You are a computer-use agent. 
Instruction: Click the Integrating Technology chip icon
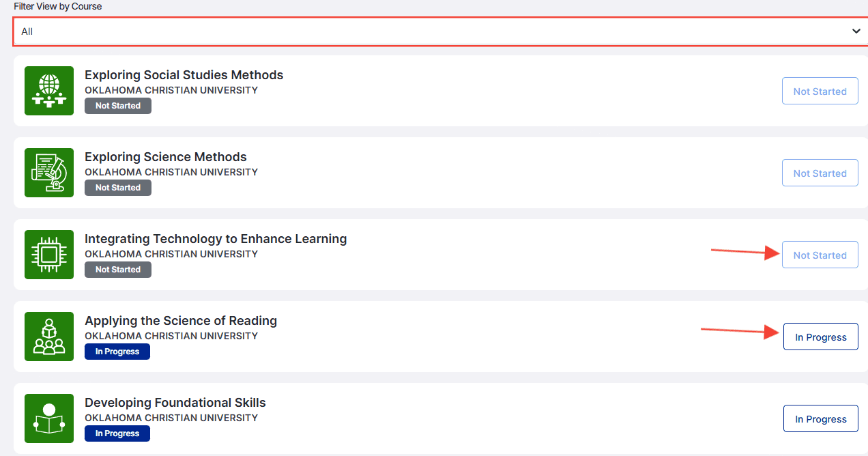tap(49, 255)
